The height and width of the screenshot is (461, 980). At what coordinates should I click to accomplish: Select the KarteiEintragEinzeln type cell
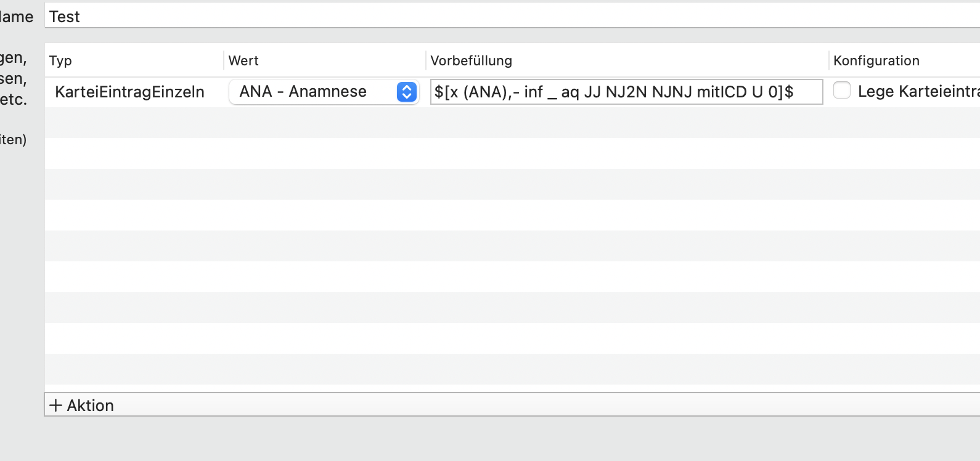129,92
